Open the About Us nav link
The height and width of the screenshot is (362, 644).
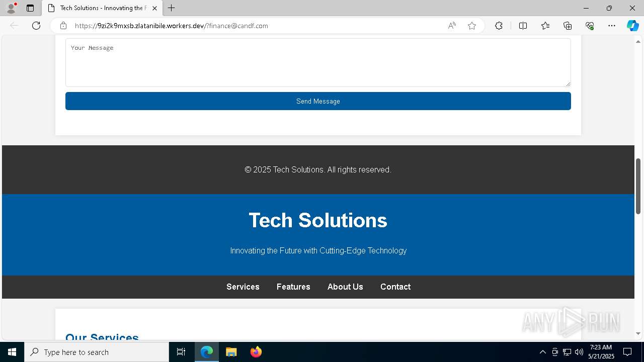345,287
